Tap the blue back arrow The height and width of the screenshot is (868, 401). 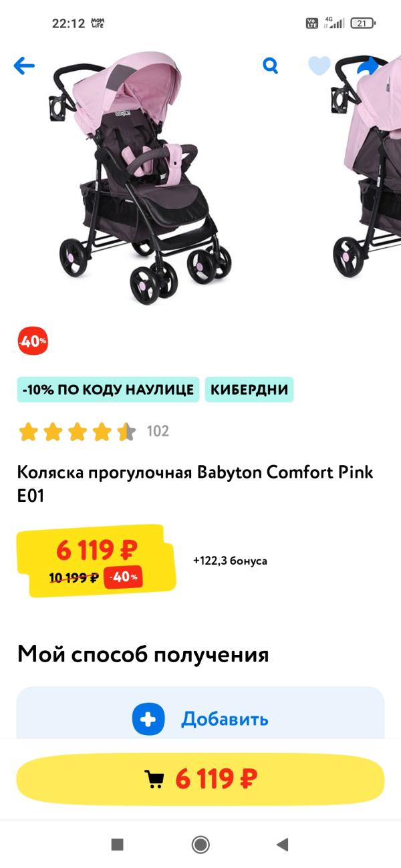24,65
